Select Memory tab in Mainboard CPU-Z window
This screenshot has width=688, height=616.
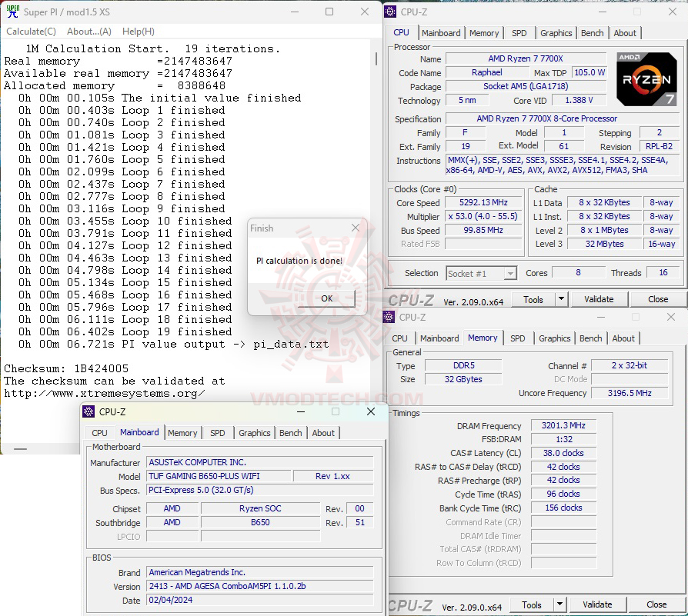[182, 433]
